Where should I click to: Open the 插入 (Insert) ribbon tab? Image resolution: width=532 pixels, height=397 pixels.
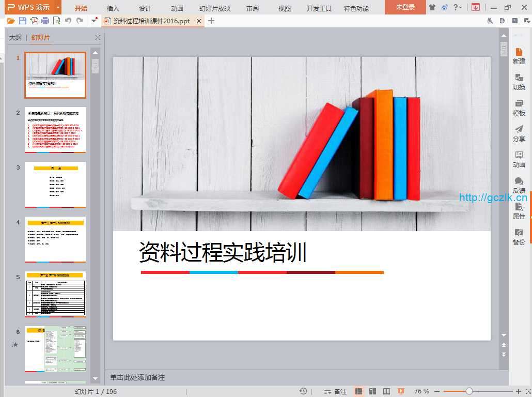pyautogui.click(x=113, y=8)
